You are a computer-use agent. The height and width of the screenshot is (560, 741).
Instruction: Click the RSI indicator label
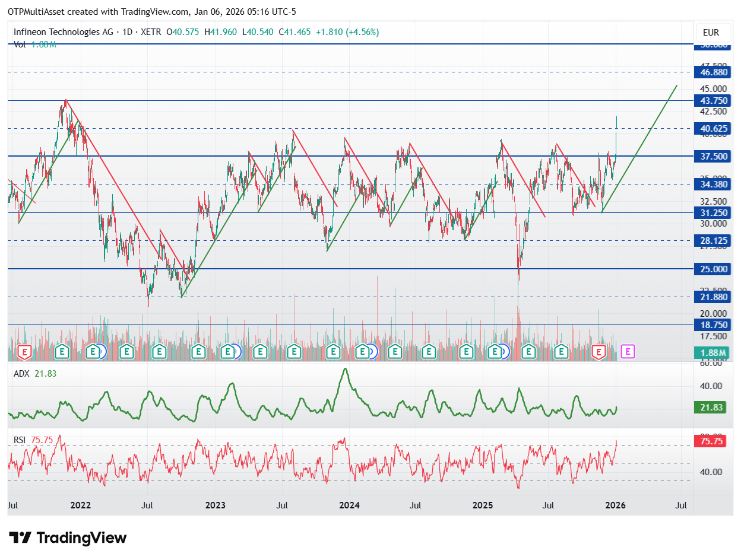click(20, 440)
